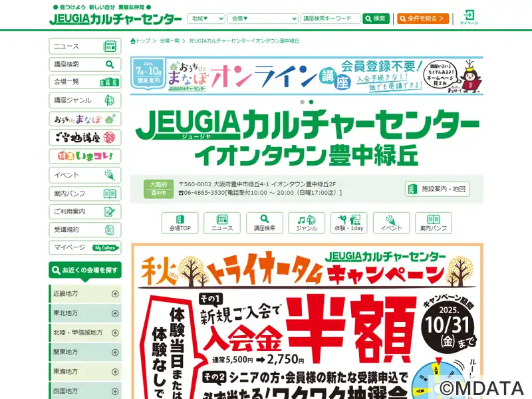Viewport: 532px width, 399px height.
Task: Open ニュース in the left sidebar
Action: [85, 46]
